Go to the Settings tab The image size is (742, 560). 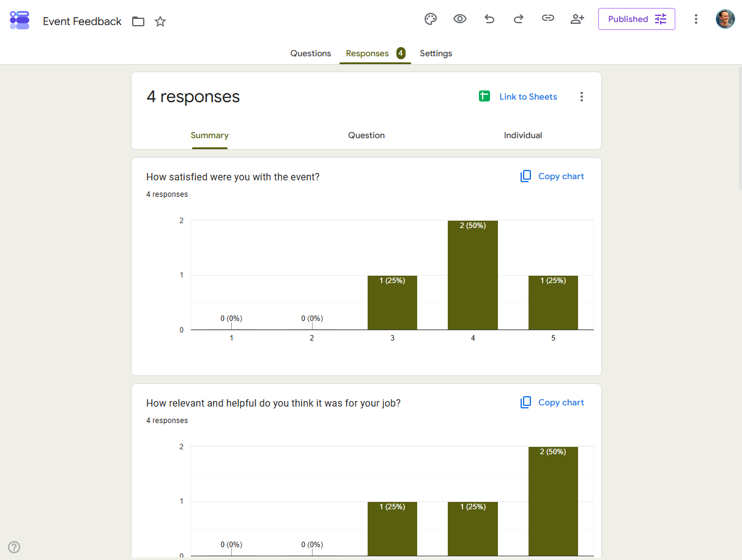[436, 53]
